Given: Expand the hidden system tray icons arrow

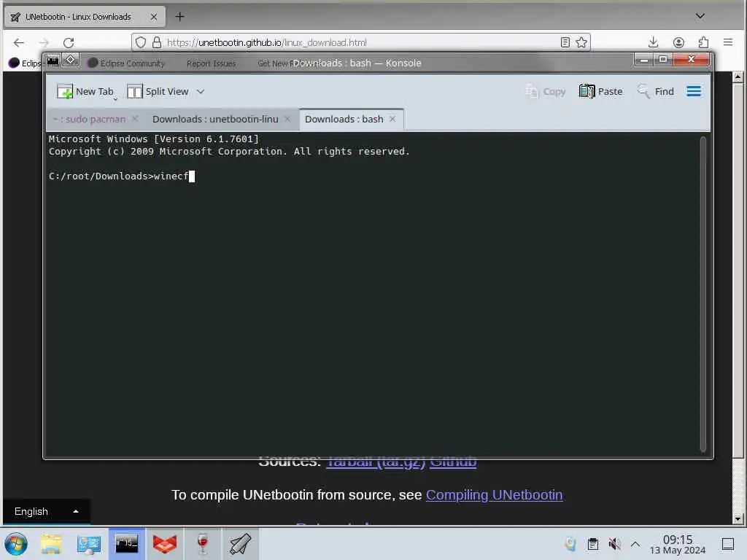Looking at the screenshot, I should tap(635, 544).
